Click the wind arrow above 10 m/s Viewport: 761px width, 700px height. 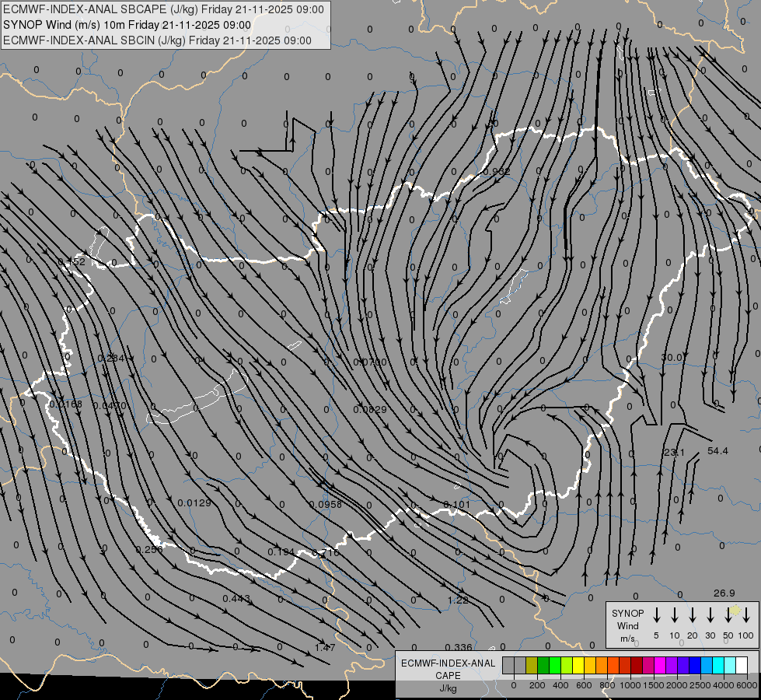tap(674, 614)
